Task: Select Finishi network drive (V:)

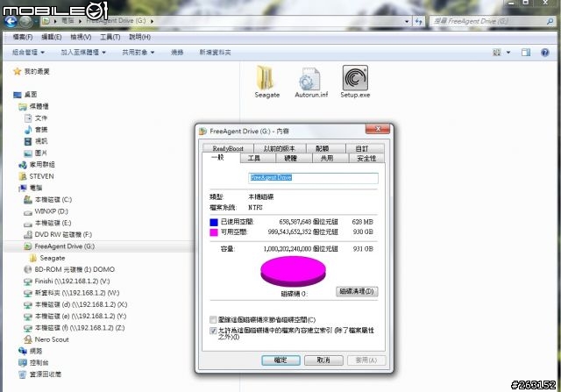Action: point(67,282)
